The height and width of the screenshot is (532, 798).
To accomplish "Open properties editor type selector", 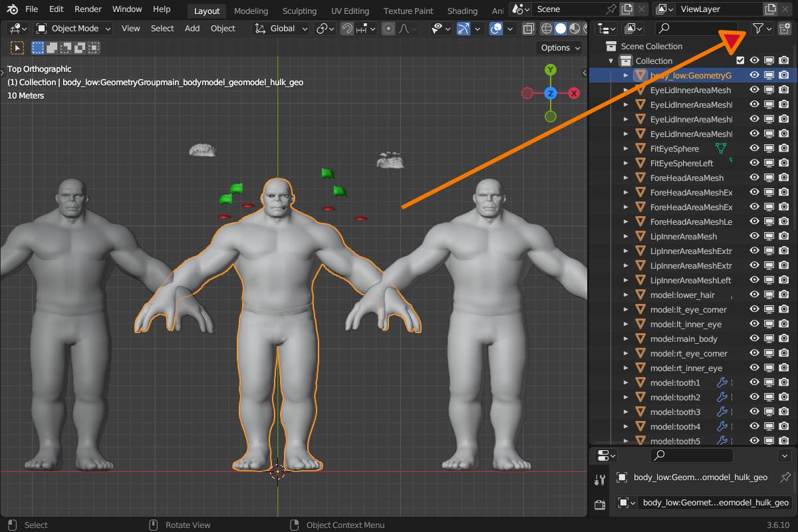I will (x=606, y=456).
